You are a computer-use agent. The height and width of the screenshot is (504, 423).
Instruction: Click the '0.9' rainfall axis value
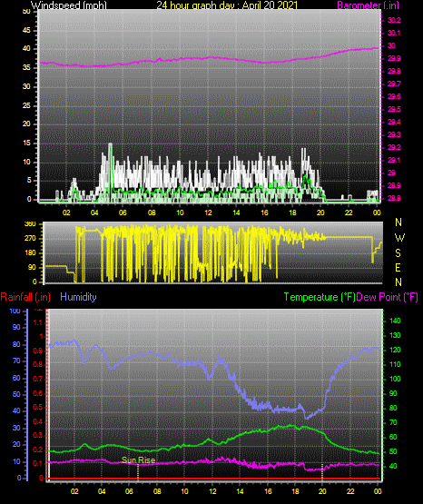point(38,351)
